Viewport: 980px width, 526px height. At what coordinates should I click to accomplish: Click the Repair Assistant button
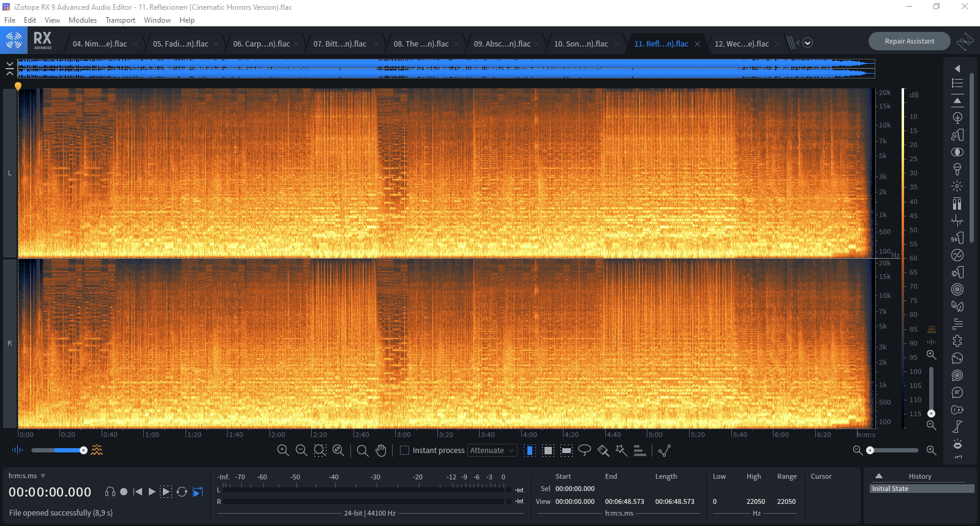[909, 41]
